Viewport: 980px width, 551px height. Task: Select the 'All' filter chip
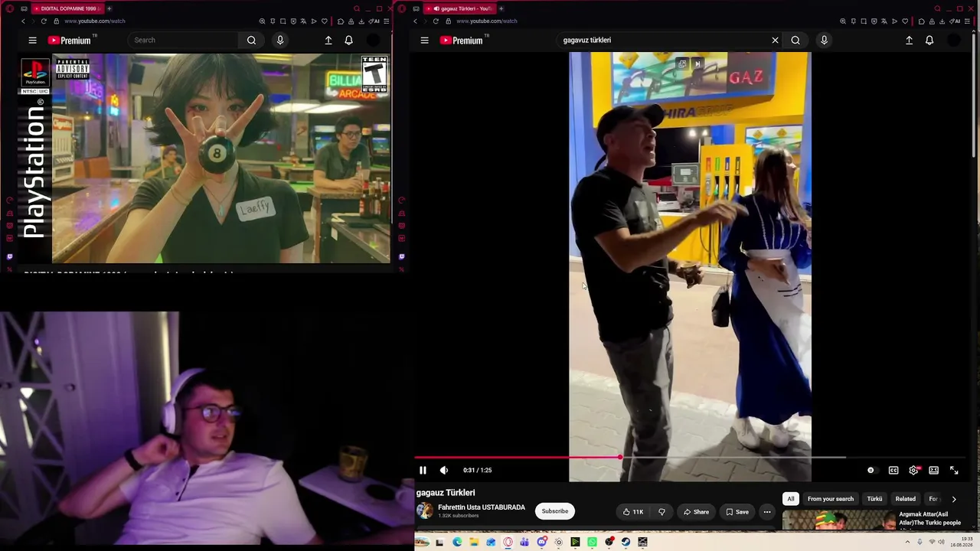tap(791, 499)
